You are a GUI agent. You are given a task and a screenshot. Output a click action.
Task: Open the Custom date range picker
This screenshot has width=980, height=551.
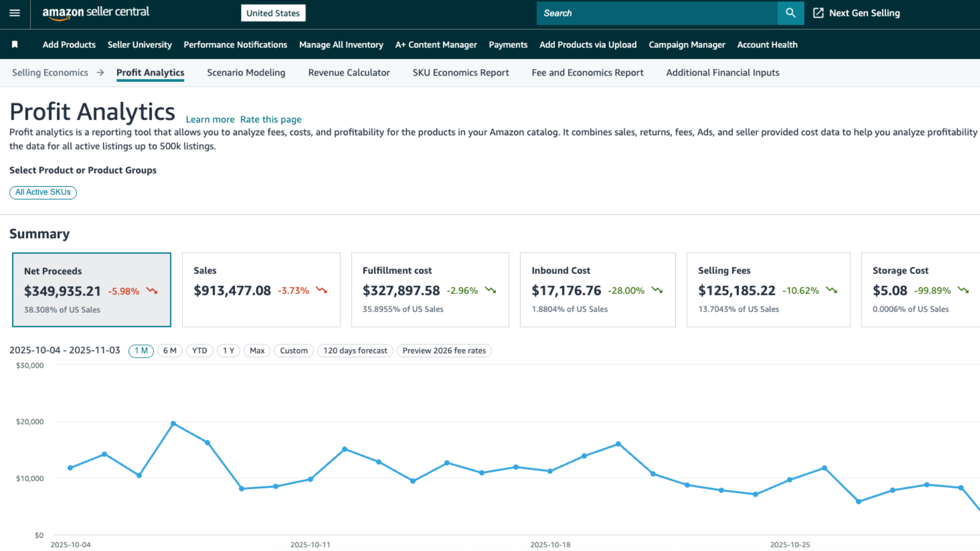(x=293, y=351)
